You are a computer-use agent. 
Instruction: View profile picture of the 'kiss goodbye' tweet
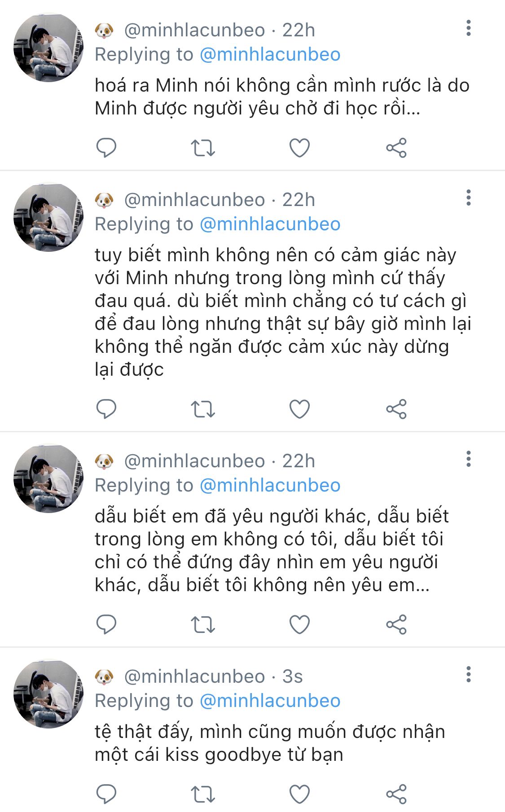point(48,693)
